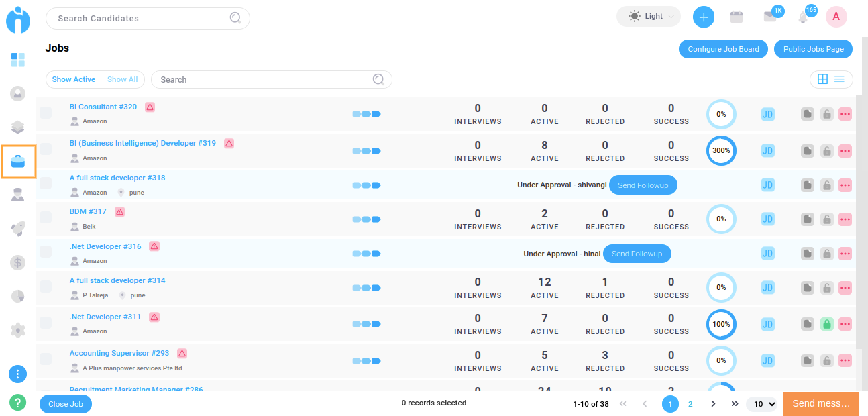This screenshot has width=868, height=416.
Task: Open the page size dropdown showing 10
Action: point(763,404)
